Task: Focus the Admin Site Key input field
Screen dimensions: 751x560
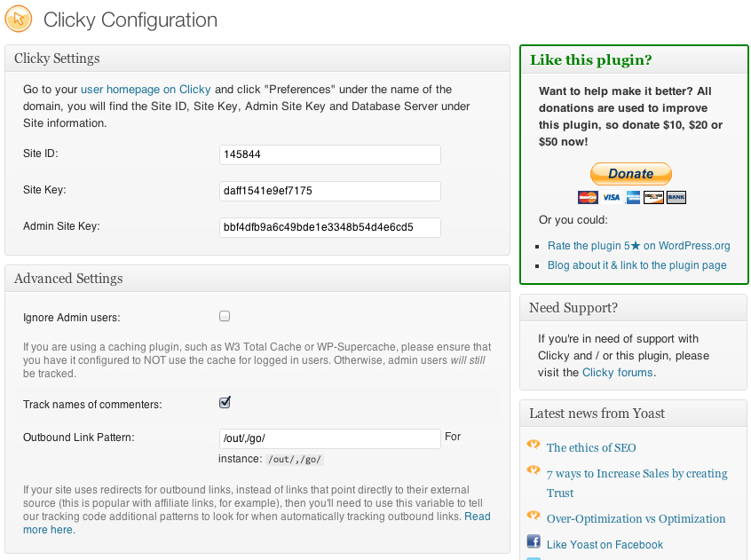Action: [330, 227]
